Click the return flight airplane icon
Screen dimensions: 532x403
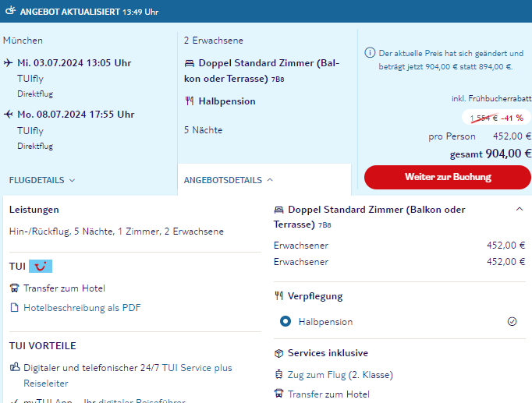tap(8, 115)
